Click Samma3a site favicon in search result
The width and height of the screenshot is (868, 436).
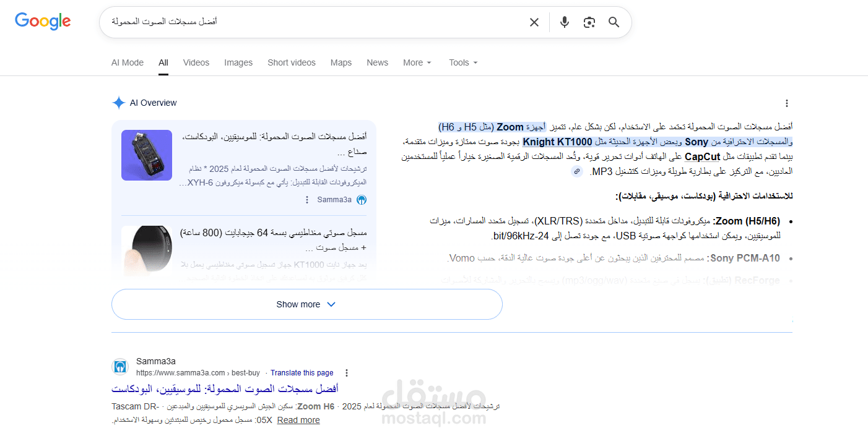click(x=120, y=367)
